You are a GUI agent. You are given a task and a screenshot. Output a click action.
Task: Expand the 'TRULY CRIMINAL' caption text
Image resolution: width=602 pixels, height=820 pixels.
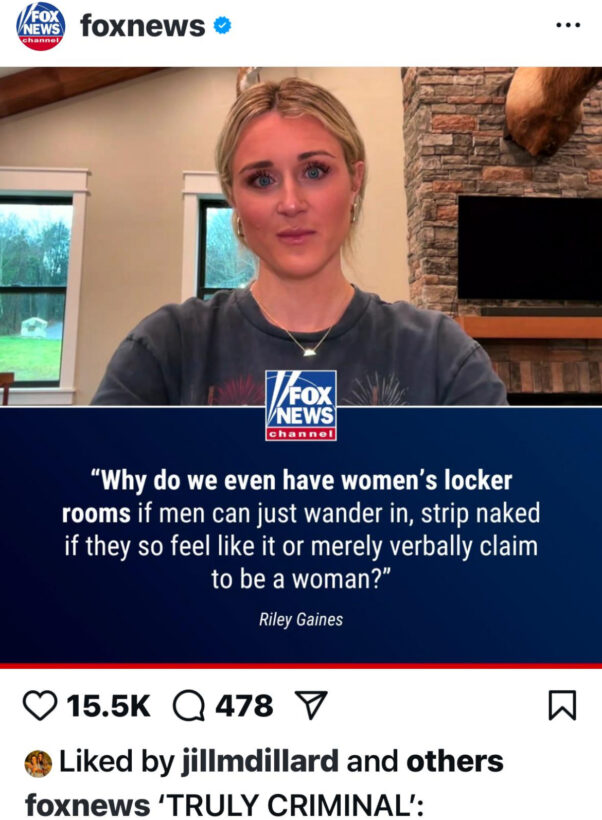click(x=293, y=804)
